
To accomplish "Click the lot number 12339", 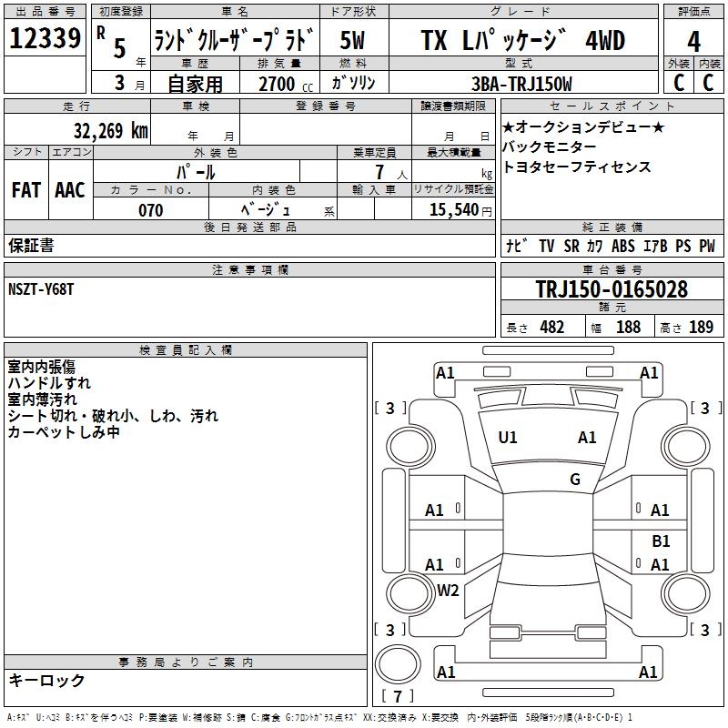I will (45, 38).
